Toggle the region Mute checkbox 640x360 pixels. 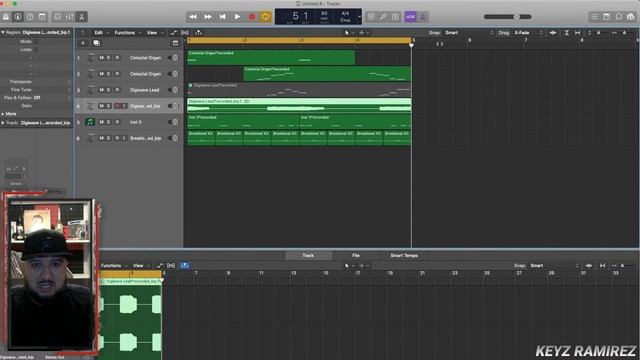[36, 42]
